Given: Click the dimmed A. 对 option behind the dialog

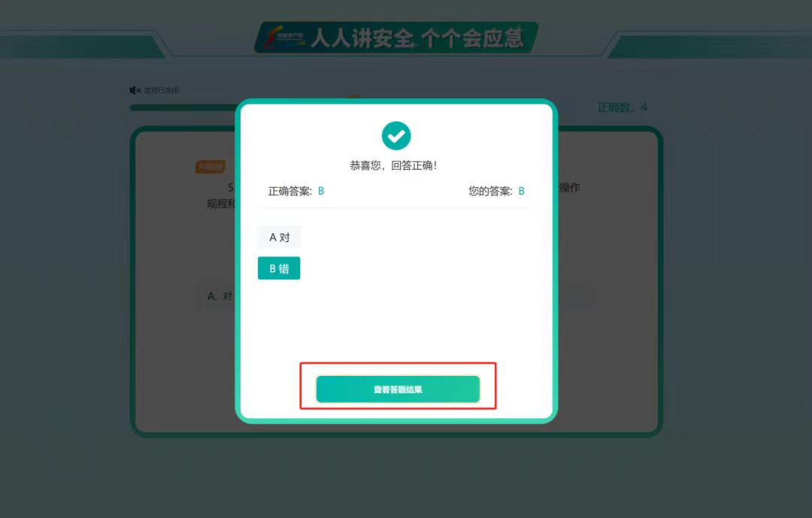Looking at the screenshot, I should tap(220, 296).
